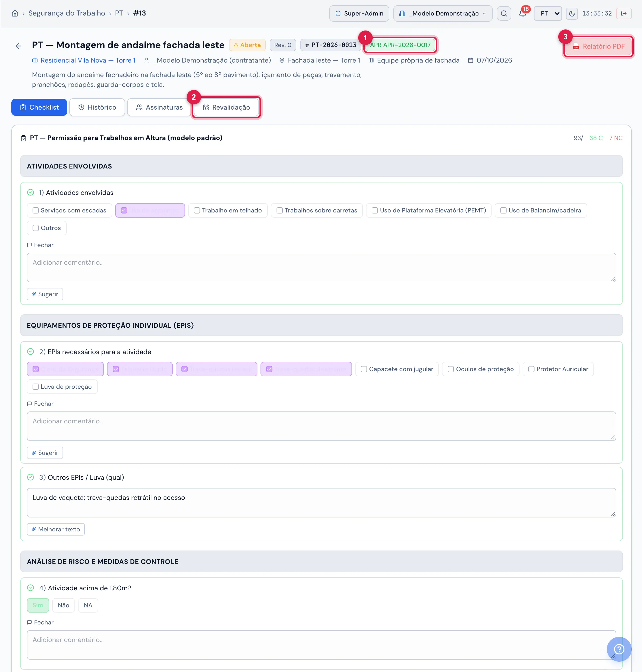Switch to the Assinaturas tab
Image resolution: width=642 pixels, height=672 pixels.
click(x=159, y=107)
